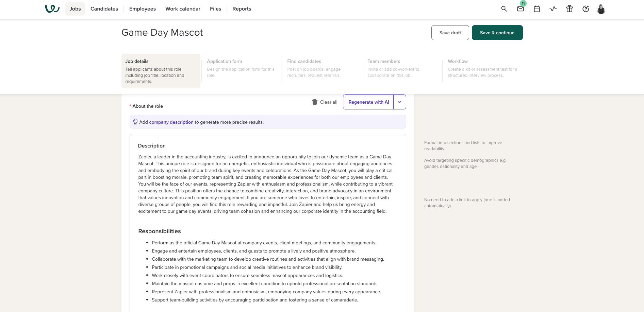Open the calendar icon in header
644x312 pixels.
point(537,9)
